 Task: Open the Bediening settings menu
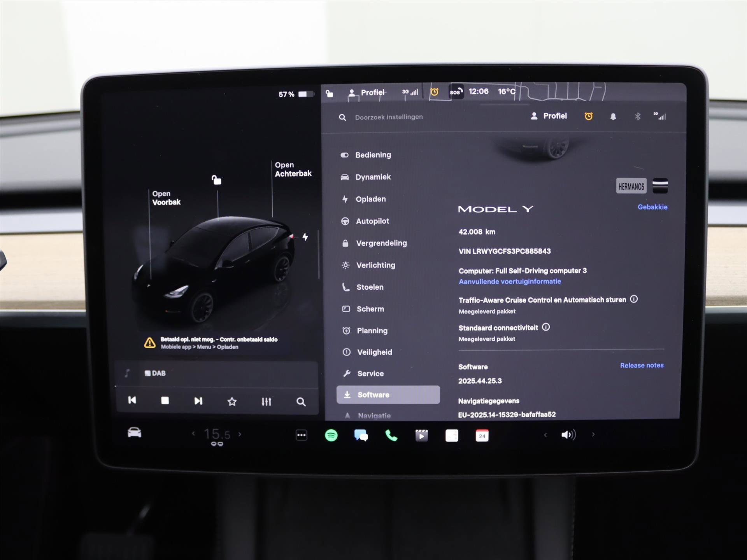pos(366,155)
